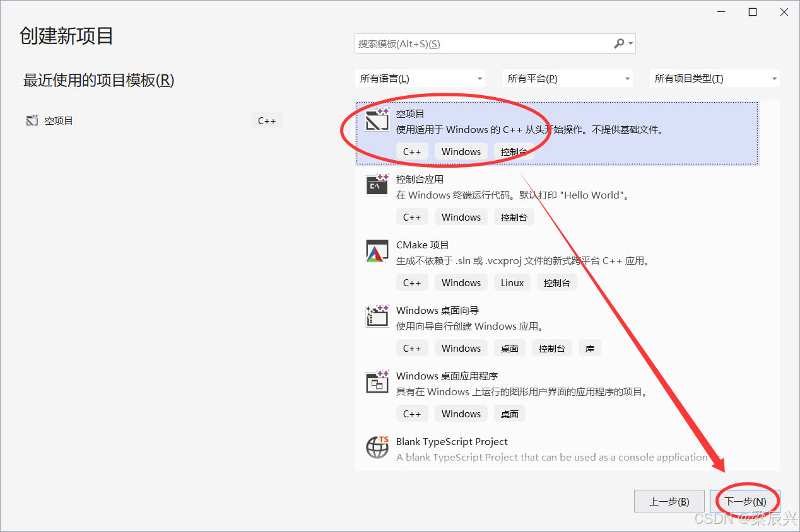Viewport: 800px width, 532px height.
Task: Open the 所有语言 language filter dropdown
Action: coord(420,79)
